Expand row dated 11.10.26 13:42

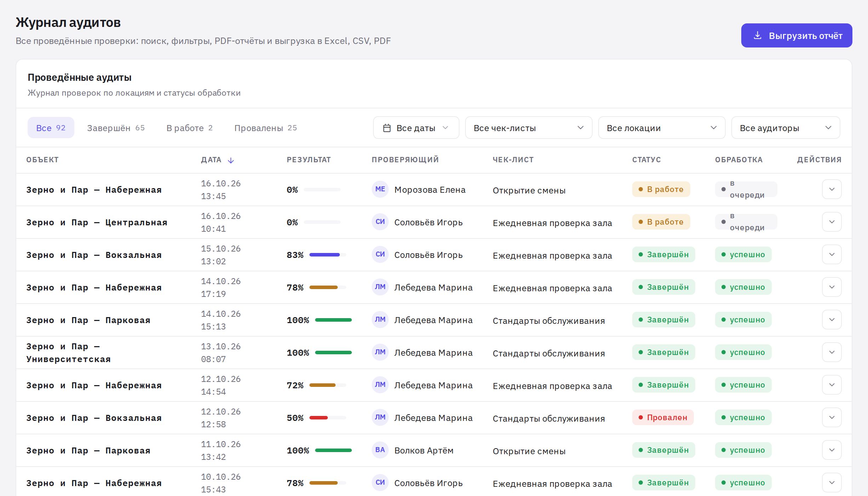point(832,450)
